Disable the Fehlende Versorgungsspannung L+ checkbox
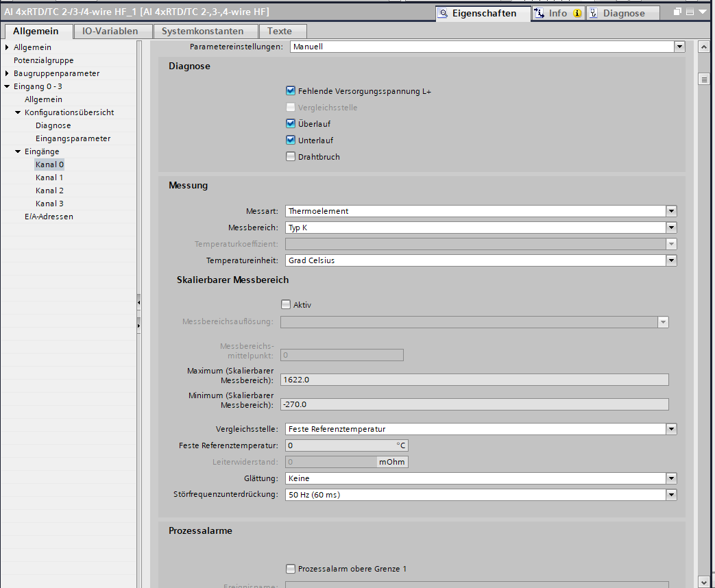 click(x=291, y=91)
